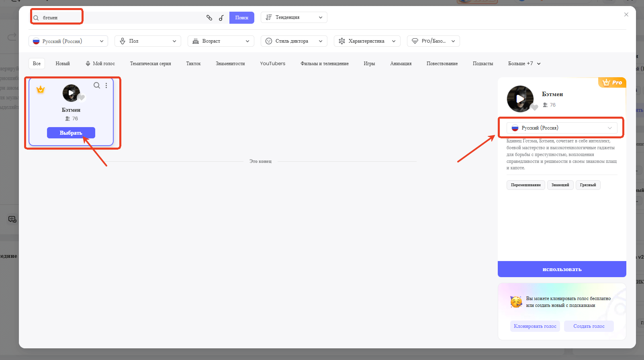644x360 pixels.
Task: Open the three-dot menu on Бэтмен card
Action: [106, 85]
